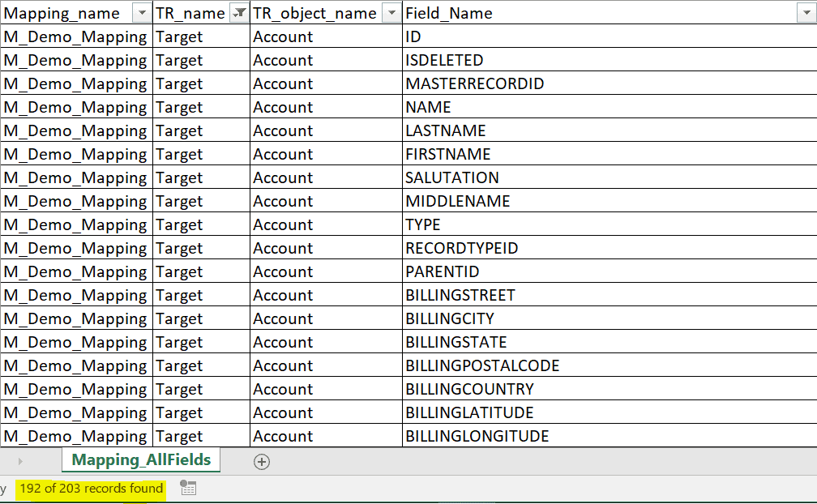Click the macro recording status bar icon
Image resolution: width=817 pixels, height=504 pixels.
coord(188,488)
